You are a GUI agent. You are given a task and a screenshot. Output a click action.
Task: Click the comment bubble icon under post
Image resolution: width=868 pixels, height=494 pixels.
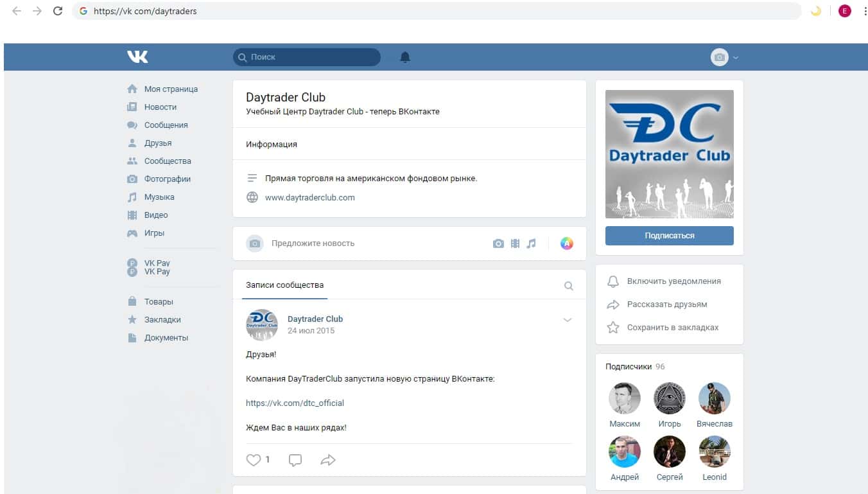(295, 460)
